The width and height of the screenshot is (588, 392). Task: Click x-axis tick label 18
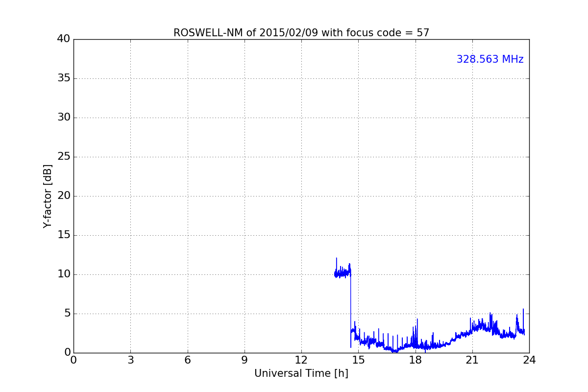[x=416, y=360]
